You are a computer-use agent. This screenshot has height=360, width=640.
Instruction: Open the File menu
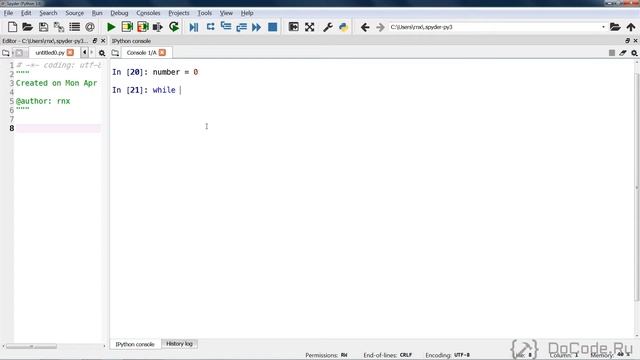pyautogui.click(x=8, y=13)
